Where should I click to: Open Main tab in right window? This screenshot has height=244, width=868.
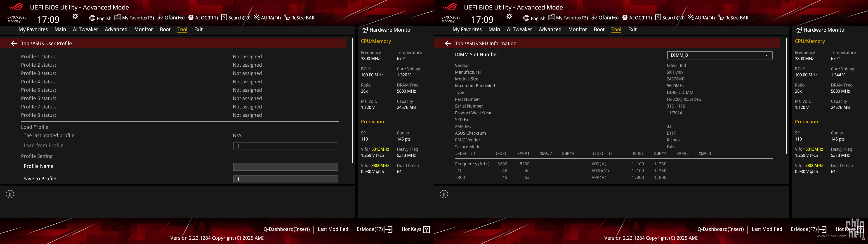coord(494,30)
